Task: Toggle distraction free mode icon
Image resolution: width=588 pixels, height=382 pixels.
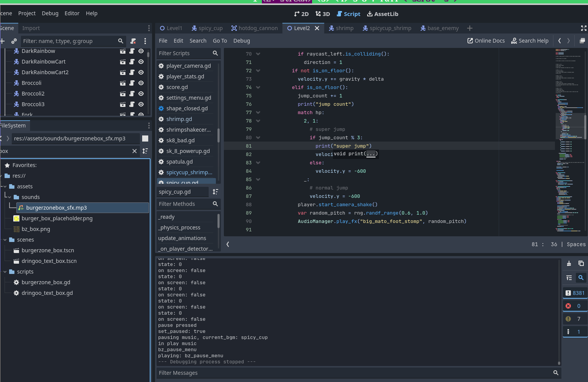Action: tap(583, 28)
